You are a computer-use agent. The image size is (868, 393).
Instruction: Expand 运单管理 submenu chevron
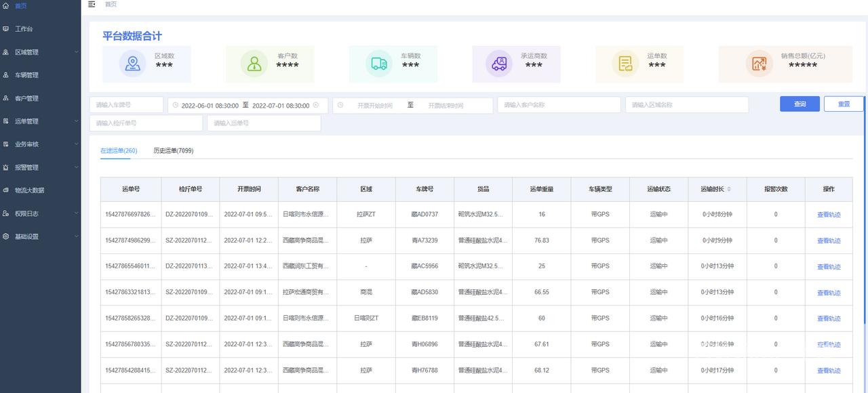point(76,121)
